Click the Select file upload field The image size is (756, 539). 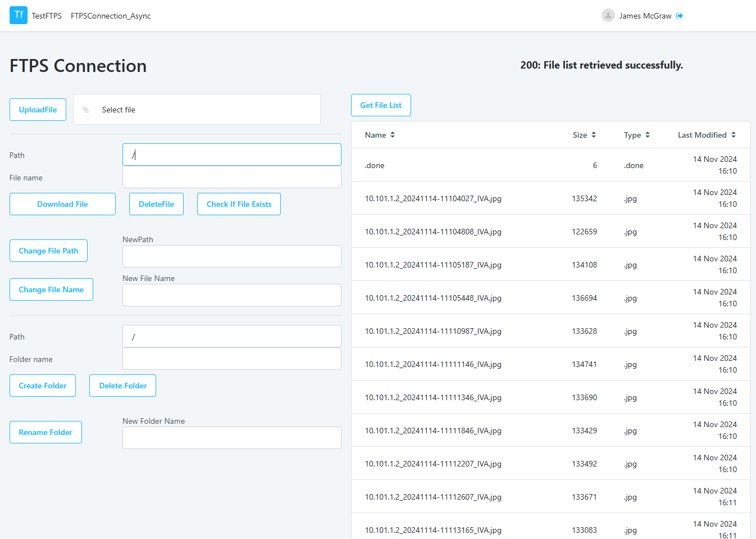click(x=197, y=110)
